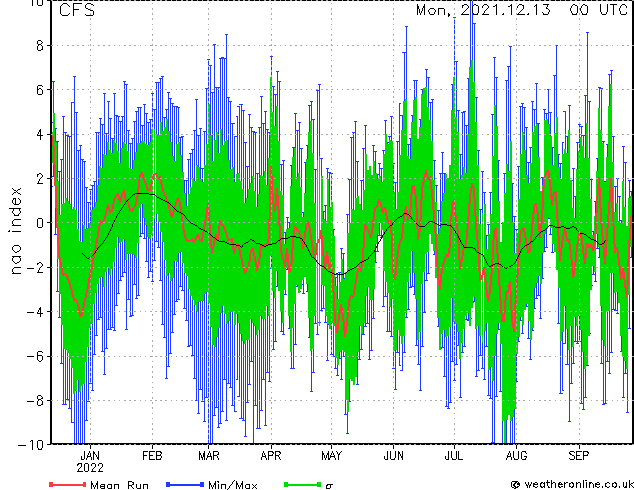Screen dimensions: 634x490
Task: Click the CFS model label
Action: pos(77,10)
